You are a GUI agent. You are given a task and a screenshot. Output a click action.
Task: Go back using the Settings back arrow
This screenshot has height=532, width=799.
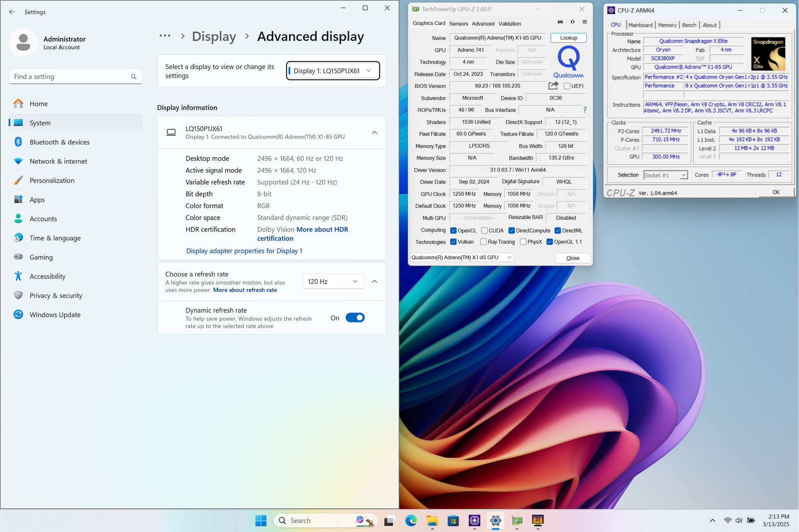12,12
